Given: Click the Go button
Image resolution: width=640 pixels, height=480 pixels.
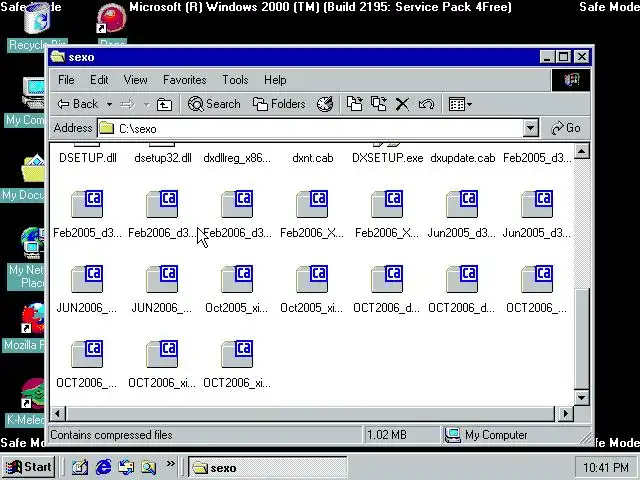Looking at the screenshot, I should 566,128.
